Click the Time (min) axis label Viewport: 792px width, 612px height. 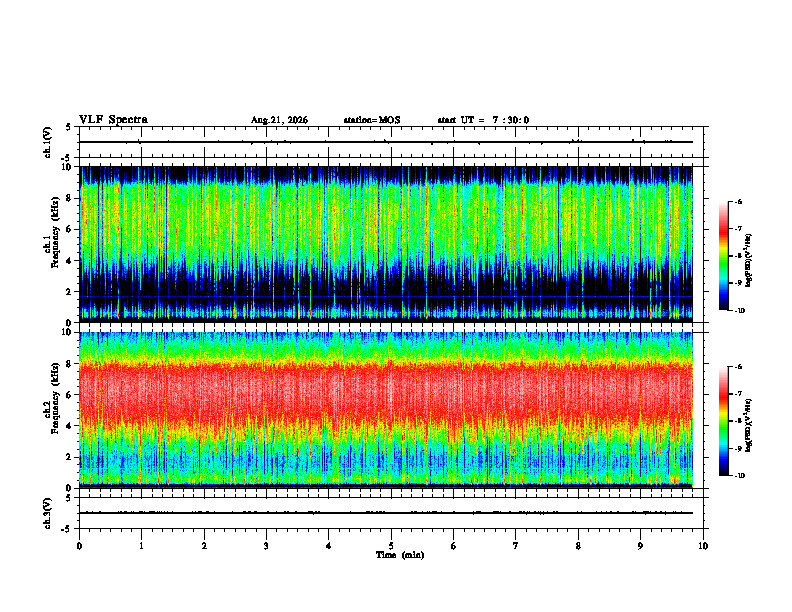pos(400,555)
